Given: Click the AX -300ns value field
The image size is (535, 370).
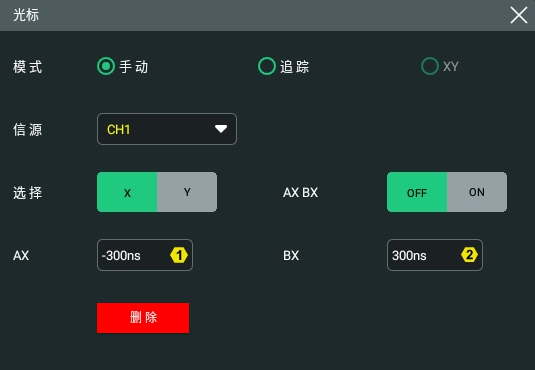Looking at the screenshot, I should (x=145, y=255).
